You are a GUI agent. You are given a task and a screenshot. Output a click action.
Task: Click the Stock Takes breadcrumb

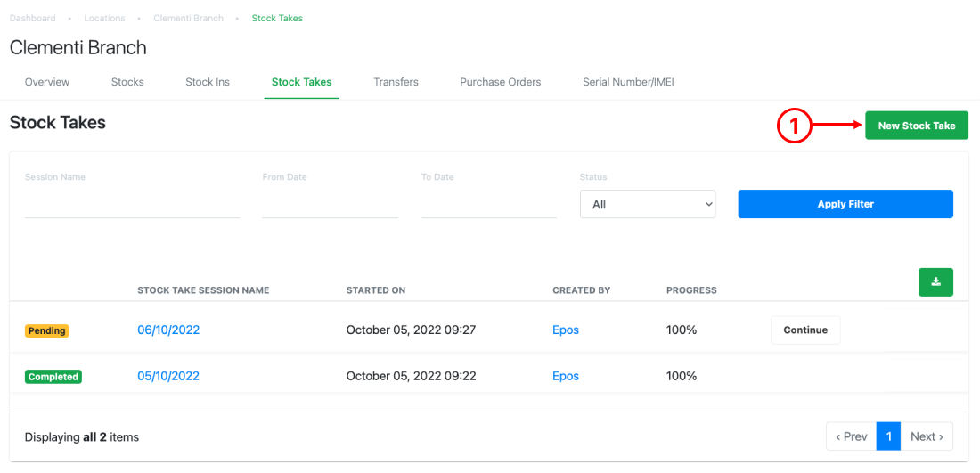click(x=277, y=18)
